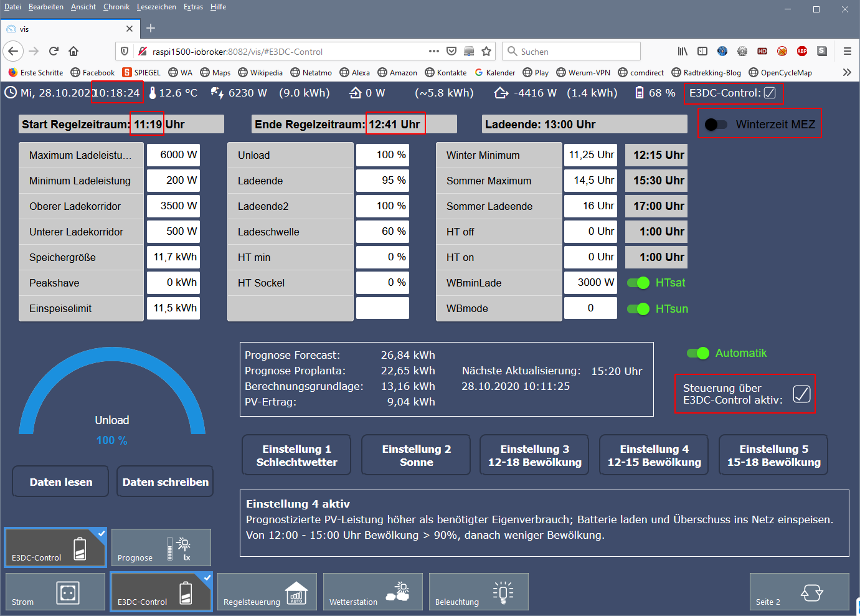The height and width of the screenshot is (616, 860).
Task: Click the browser address bar URL
Action: click(x=237, y=52)
